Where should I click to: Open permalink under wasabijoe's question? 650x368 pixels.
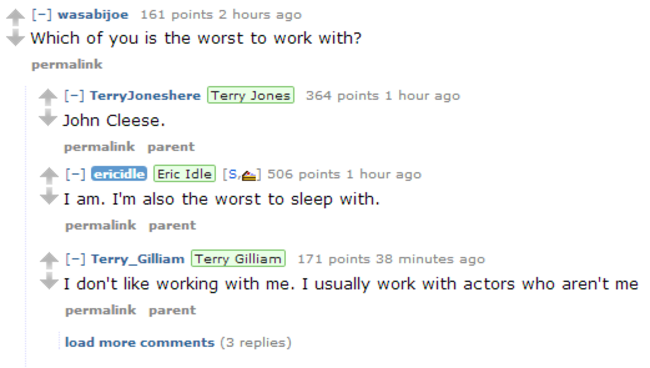click(x=67, y=65)
